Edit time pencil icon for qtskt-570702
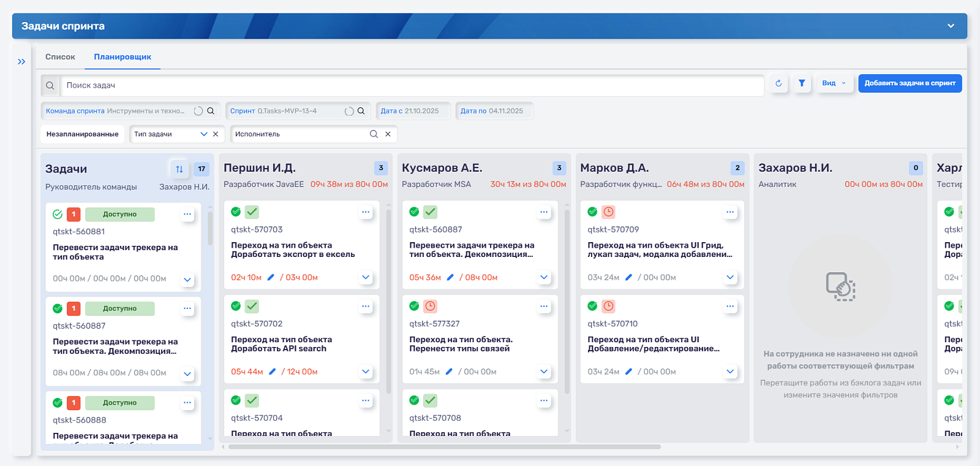The image size is (980, 466). point(273,372)
